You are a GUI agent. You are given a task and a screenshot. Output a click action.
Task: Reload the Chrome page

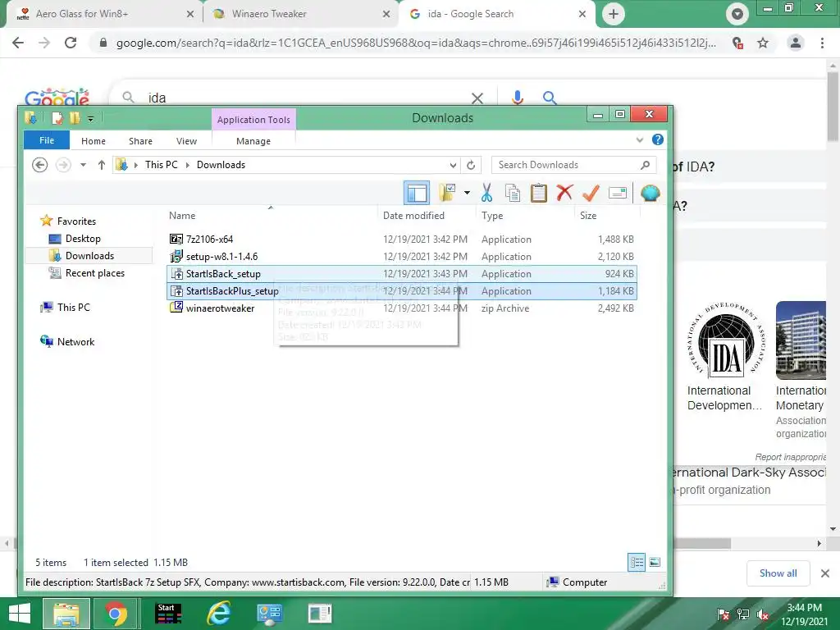71,43
